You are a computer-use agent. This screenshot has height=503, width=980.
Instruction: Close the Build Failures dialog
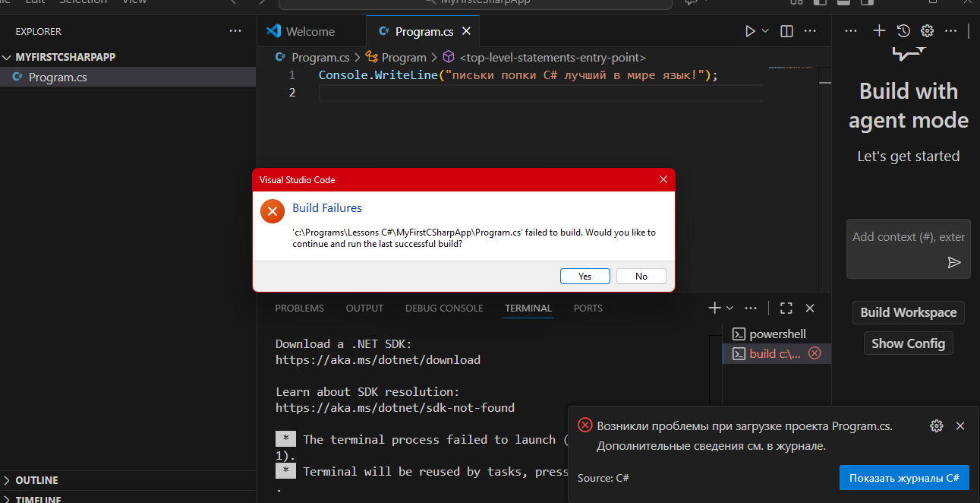click(x=663, y=179)
